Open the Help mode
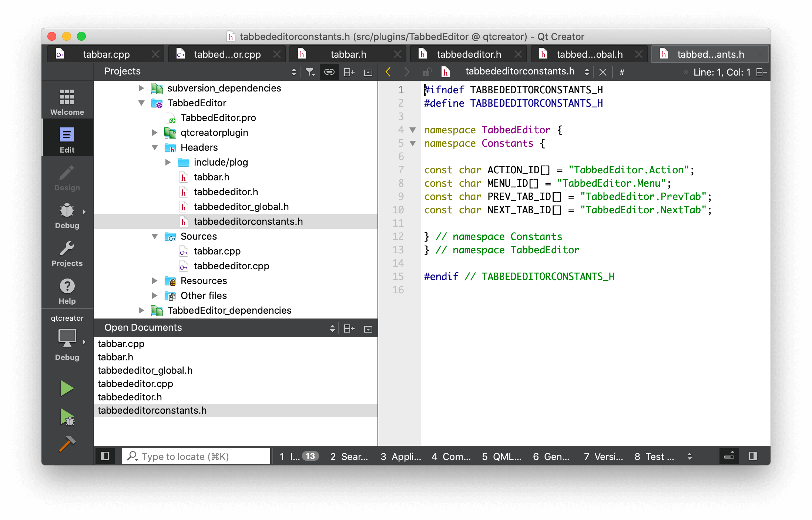The width and height of the screenshot is (812, 520). point(67,291)
